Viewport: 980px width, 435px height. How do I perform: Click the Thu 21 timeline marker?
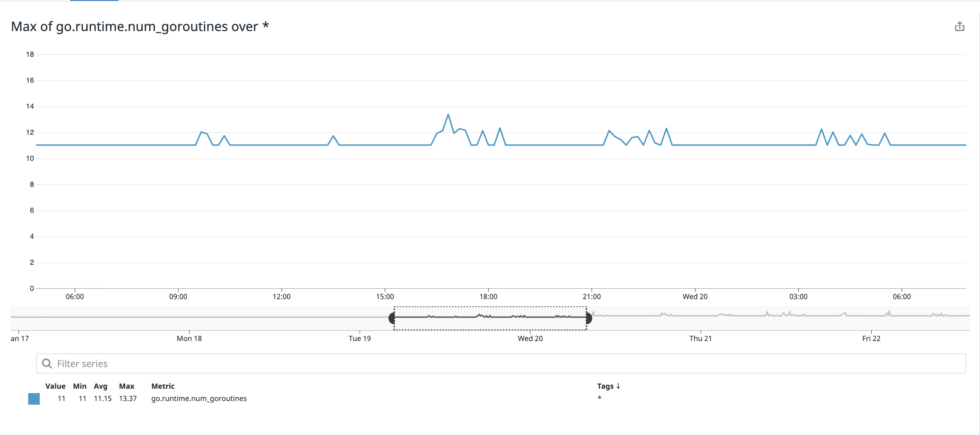click(701, 338)
